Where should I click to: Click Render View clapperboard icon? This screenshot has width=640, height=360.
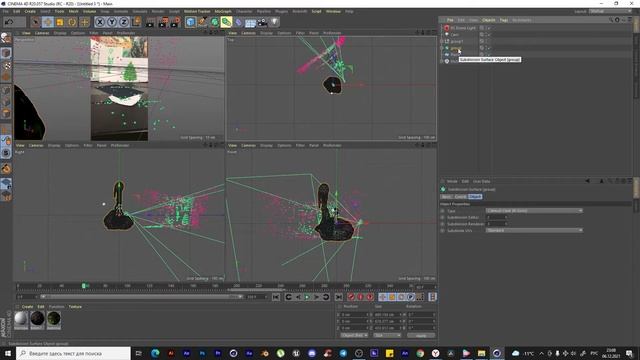[x=150, y=22]
